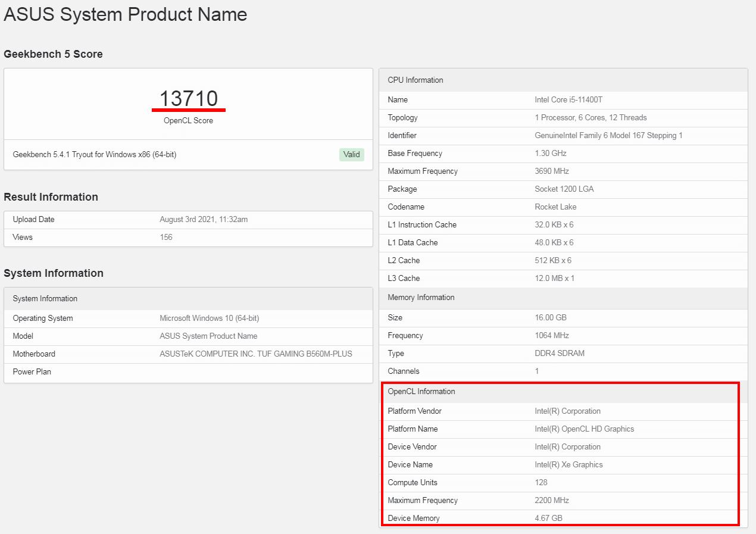Select Microsoft Windows 10 (64-bit) value
Viewport: 756px width, 534px height.
pyautogui.click(x=210, y=318)
